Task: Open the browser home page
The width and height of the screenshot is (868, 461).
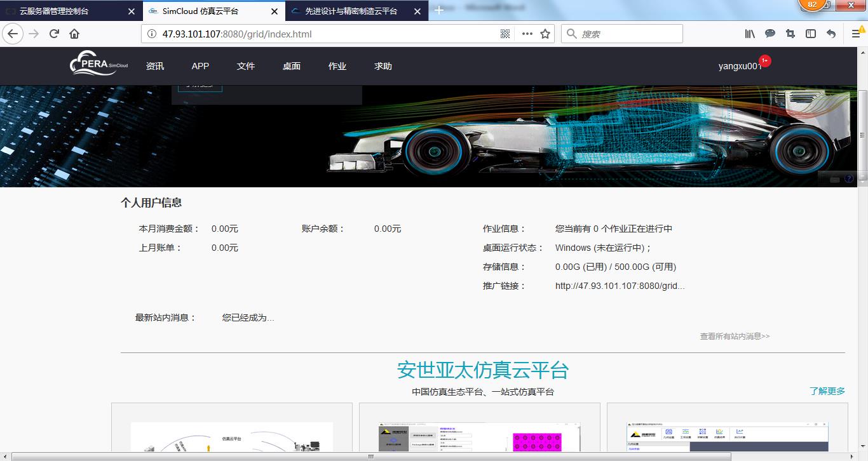Action: coord(74,34)
